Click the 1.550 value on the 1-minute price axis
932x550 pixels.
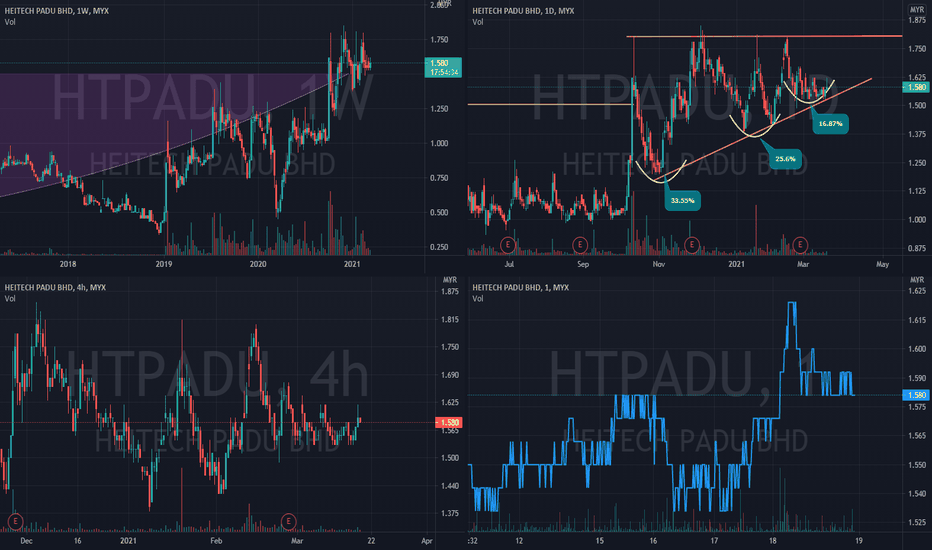click(917, 465)
